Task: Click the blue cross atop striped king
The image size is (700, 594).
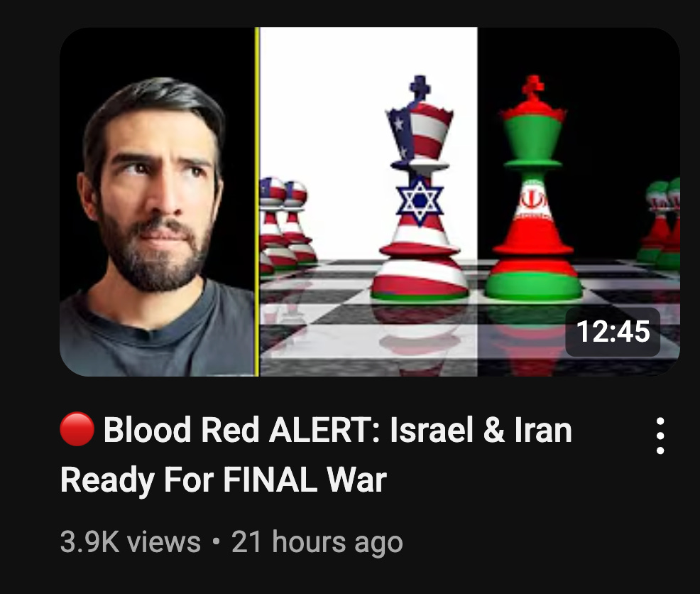Action: 420,87
